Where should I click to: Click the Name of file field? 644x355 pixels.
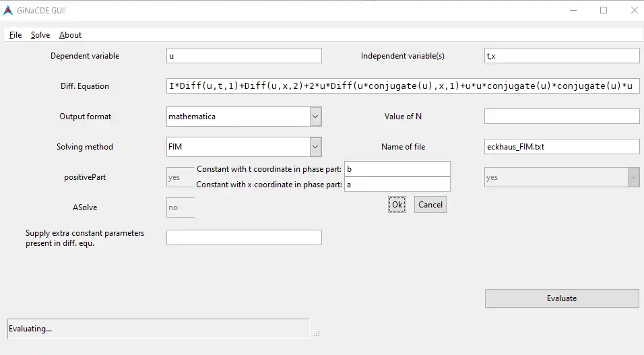click(x=562, y=147)
